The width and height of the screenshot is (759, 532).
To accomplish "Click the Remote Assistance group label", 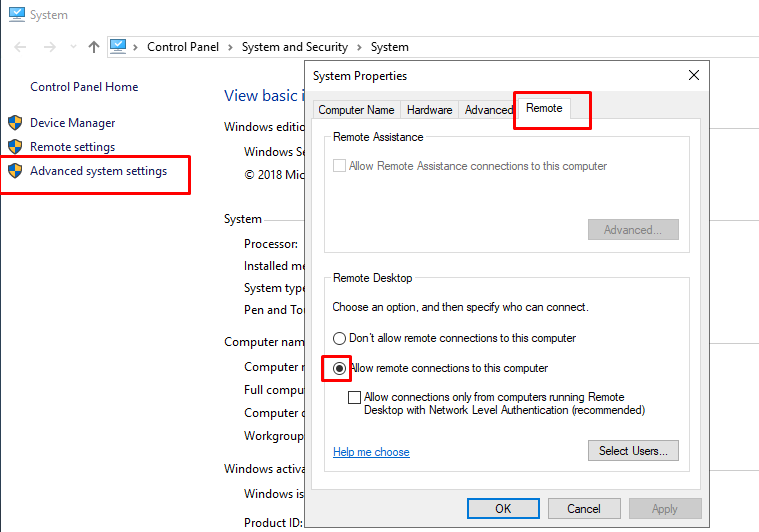I will coord(378,137).
